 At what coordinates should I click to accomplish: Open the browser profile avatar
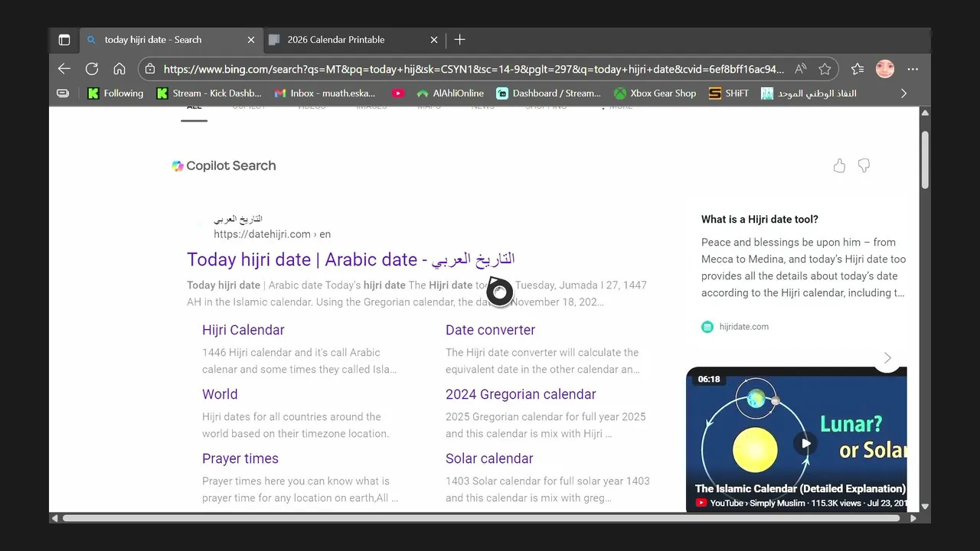click(x=885, y=69)
